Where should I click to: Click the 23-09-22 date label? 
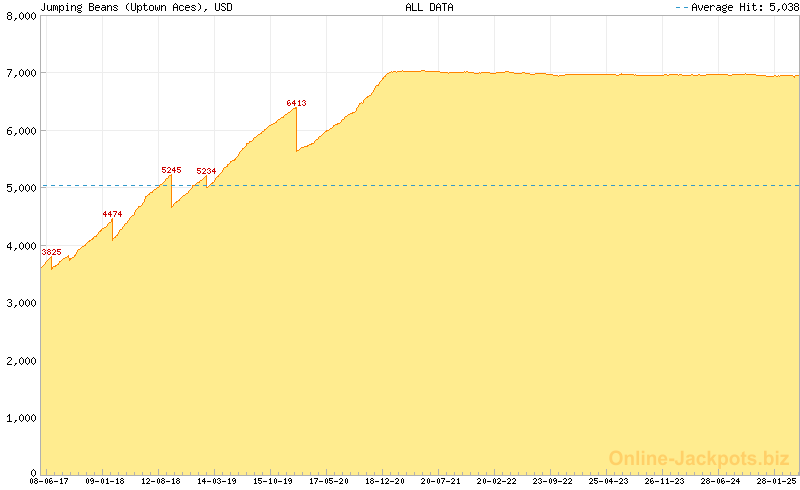553,481
